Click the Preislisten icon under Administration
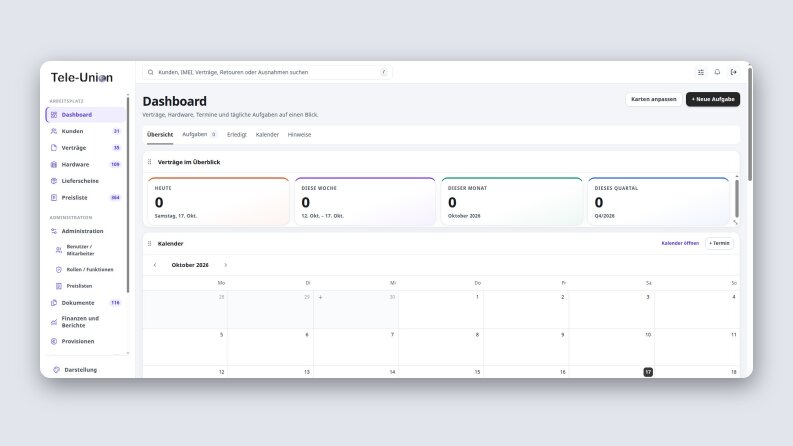 [x=59, y=286]
